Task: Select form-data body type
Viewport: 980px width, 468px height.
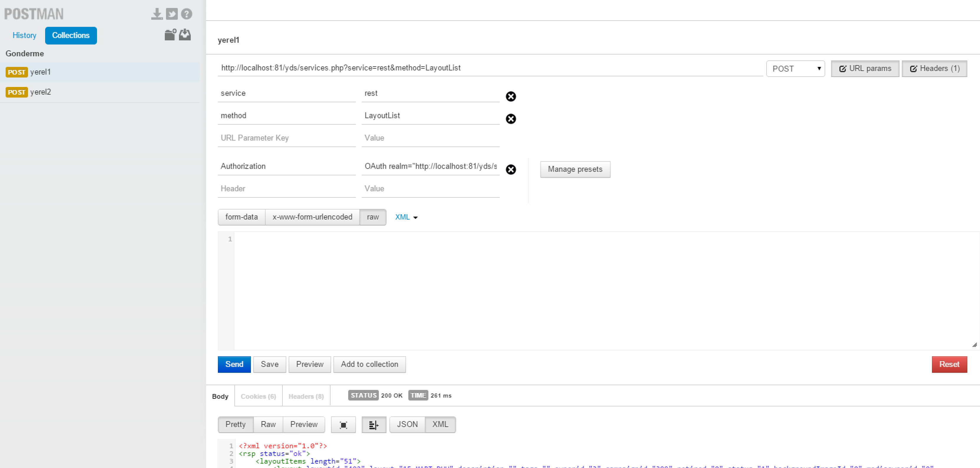Action: [x=241, y=217]
